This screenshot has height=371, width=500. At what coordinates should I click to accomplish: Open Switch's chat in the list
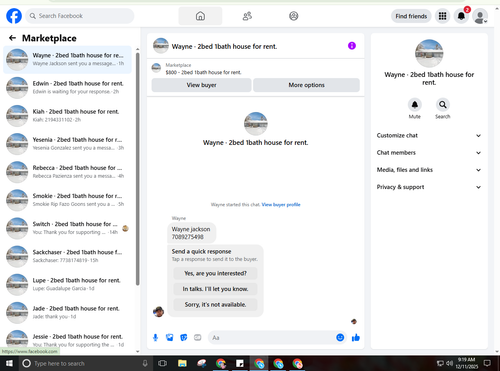[68, 228]
